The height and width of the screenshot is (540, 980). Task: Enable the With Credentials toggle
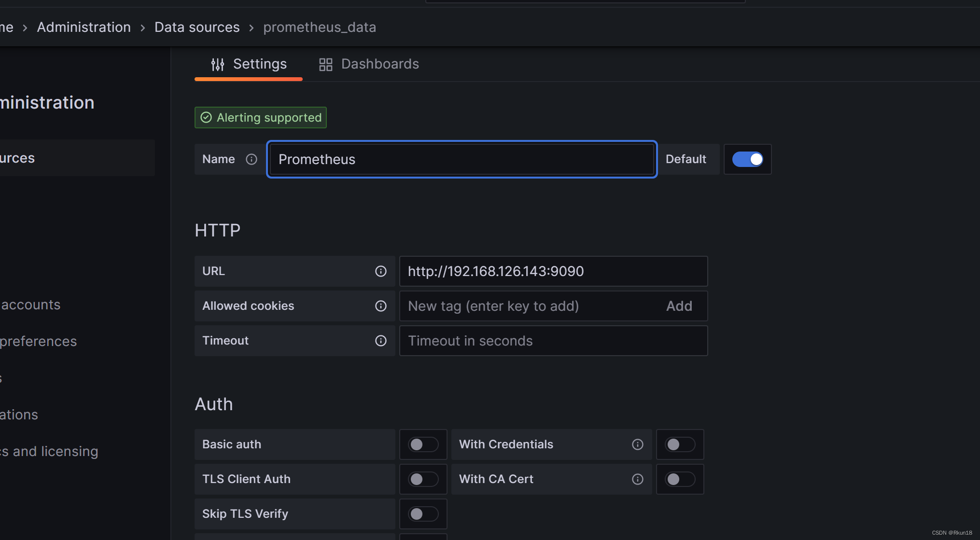(679, 444)
